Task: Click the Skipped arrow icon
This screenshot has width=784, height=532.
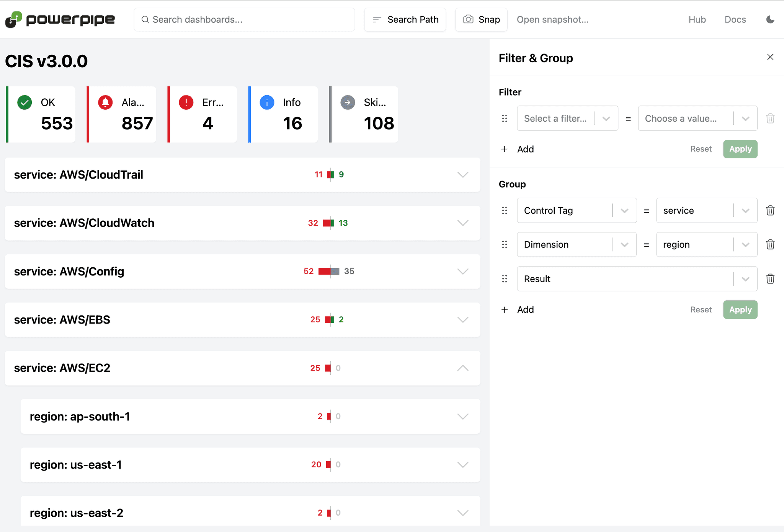Action: click(348, 102)
